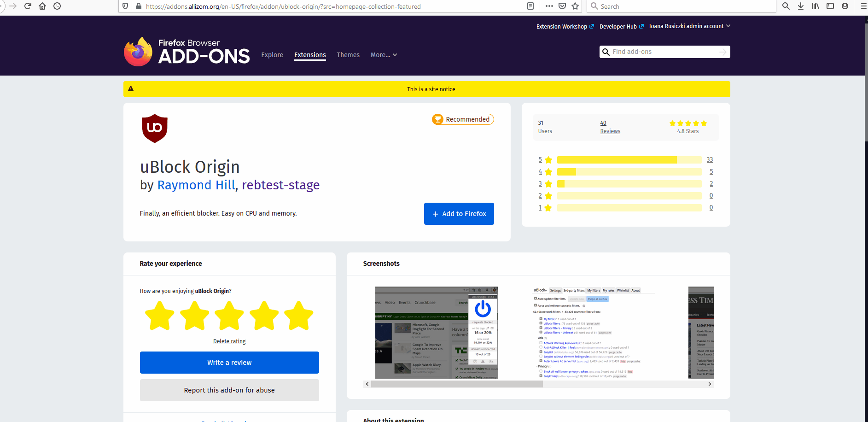868x422 pixels.
Task: Submit add-on search with arrow icon
Action: click(x=723, y=52)
